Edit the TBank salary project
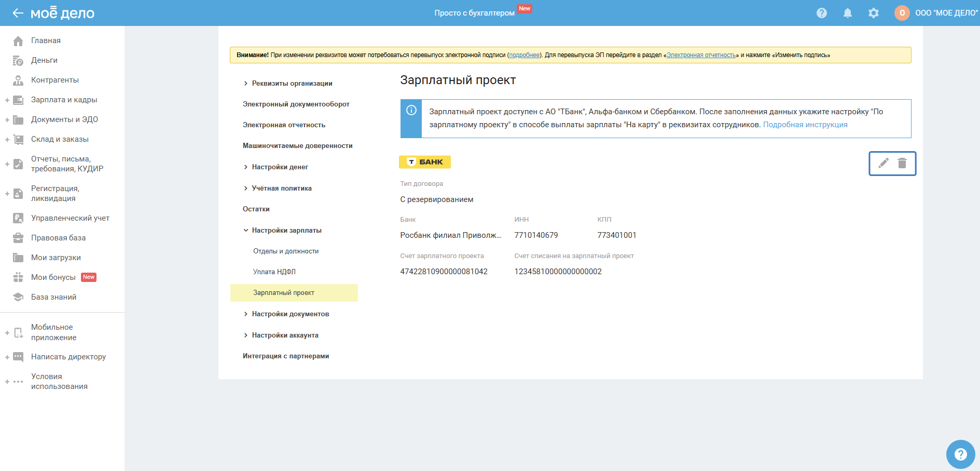 click(884, 163)
